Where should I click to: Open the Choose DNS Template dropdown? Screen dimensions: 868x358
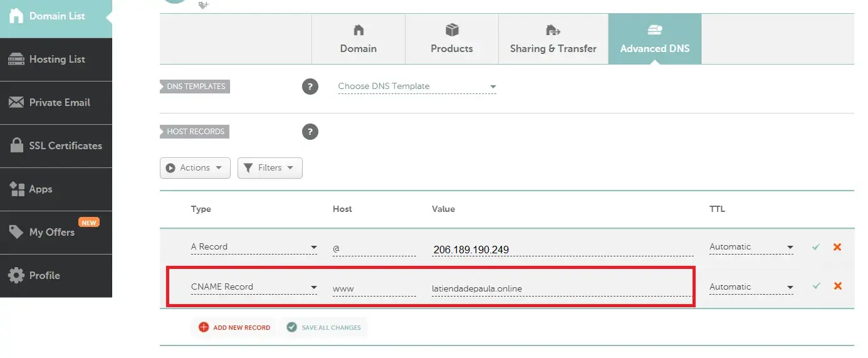(417, 87)
